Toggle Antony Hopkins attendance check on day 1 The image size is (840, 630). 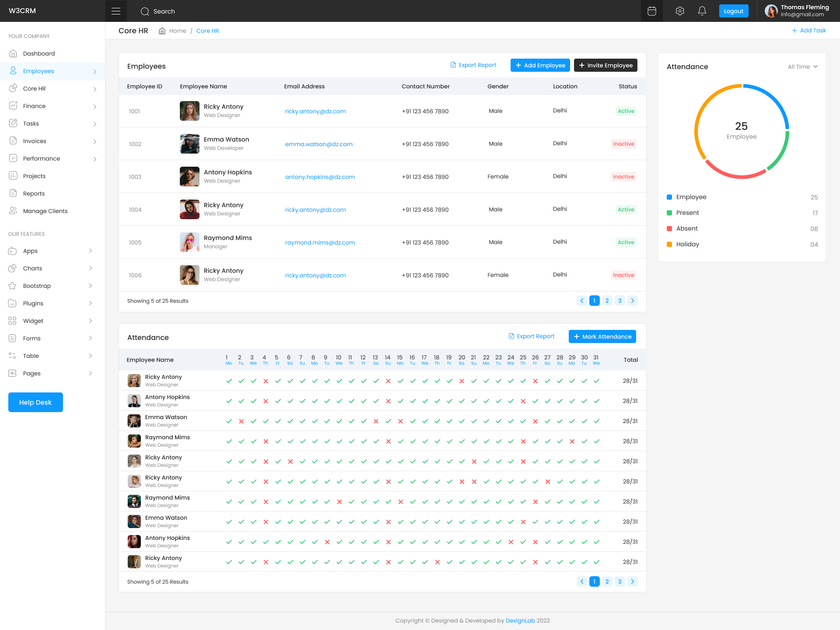click(229, 400)
